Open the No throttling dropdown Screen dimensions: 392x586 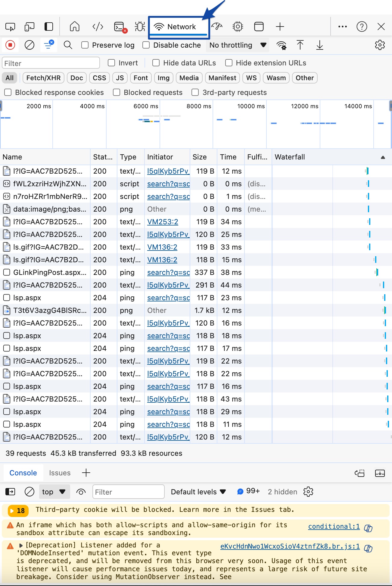point(238,45)
